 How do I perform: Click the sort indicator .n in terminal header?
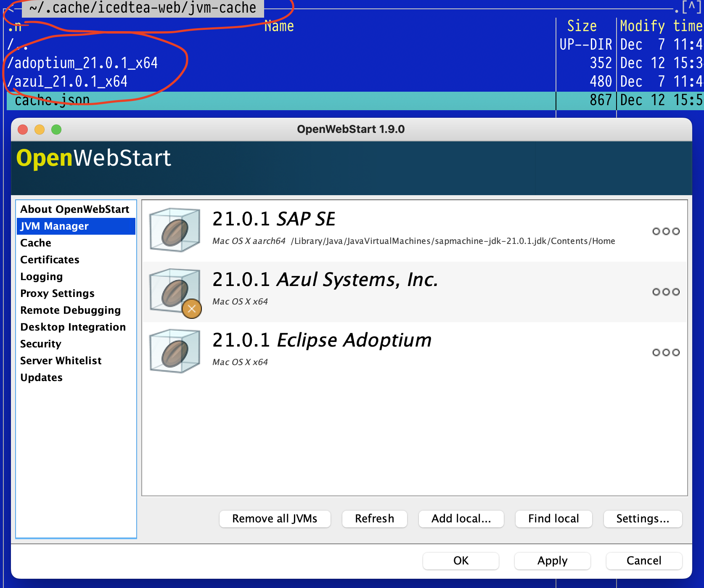pyautogui.click(x=15, y=26)
